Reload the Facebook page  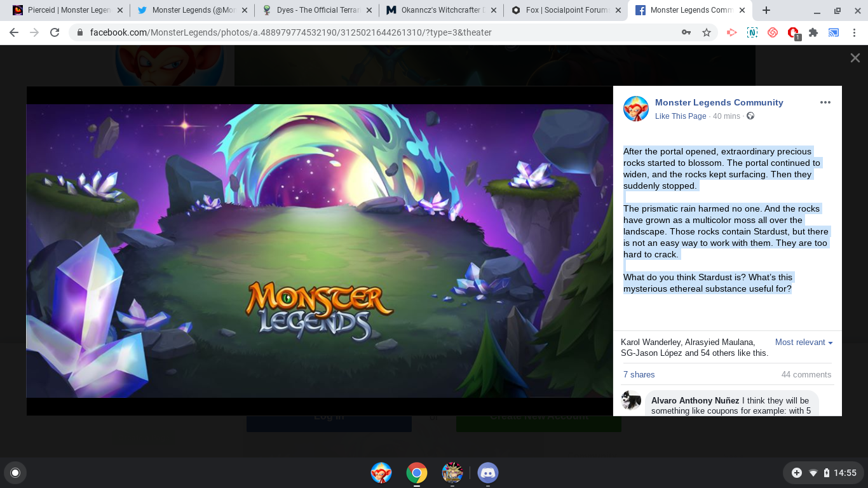coord(55,32)
